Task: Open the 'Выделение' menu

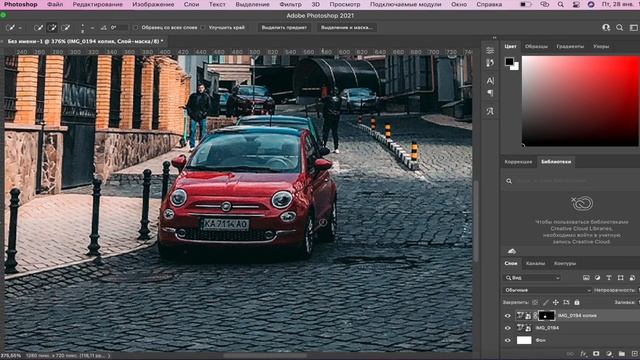Action: coord(253,4)
